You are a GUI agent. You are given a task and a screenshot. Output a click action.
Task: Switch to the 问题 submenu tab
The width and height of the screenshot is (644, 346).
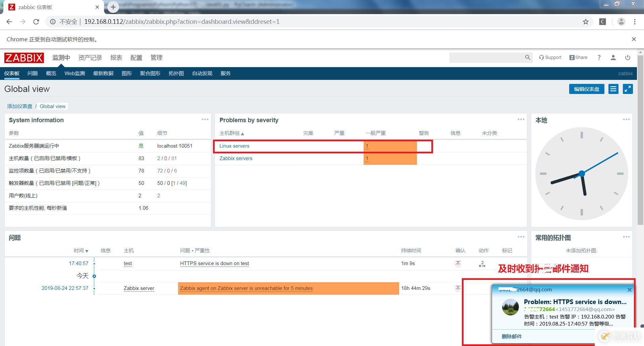tap(33, 73)
